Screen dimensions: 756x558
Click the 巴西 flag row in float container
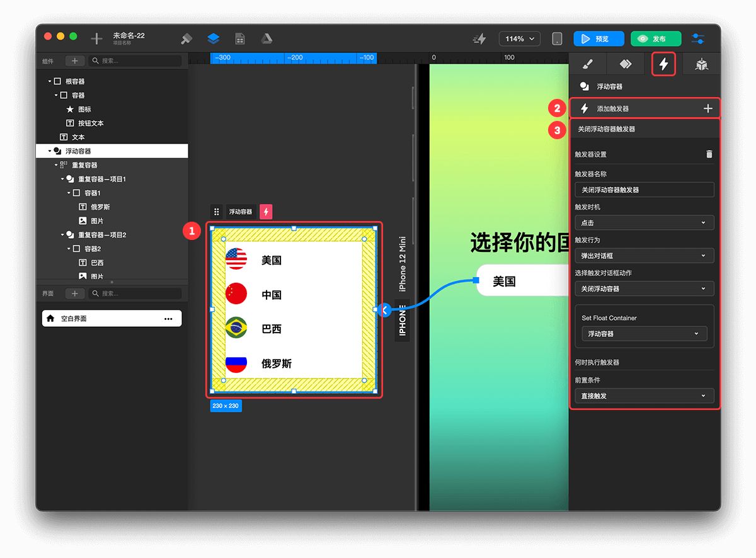[x=293, y=329]
